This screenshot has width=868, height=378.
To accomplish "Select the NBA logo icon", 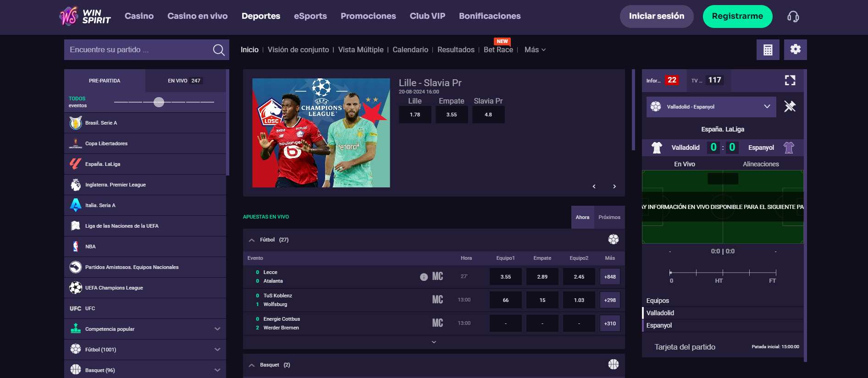I will [x=76, y=247].
